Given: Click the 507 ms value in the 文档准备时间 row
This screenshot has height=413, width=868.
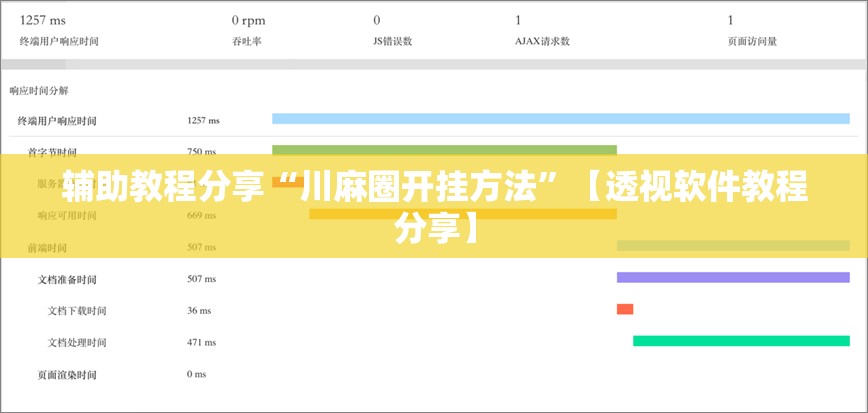Looking at the screenshot, I should 202,279.
